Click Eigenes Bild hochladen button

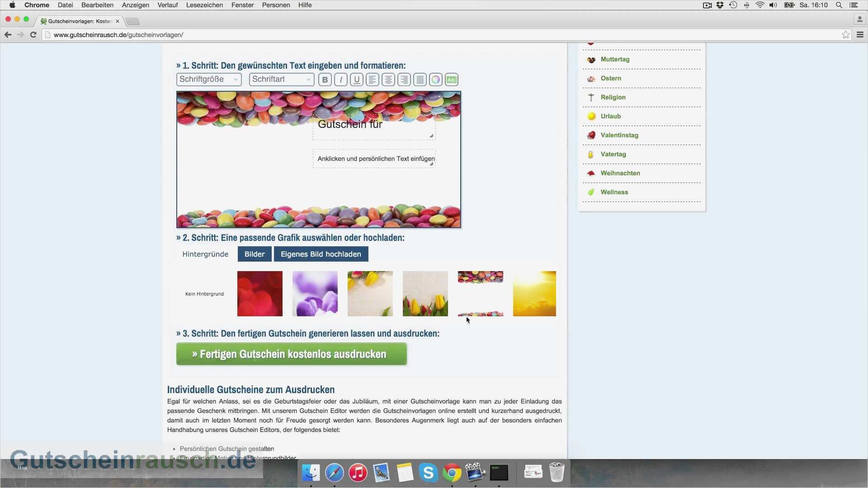coord(321,254)
